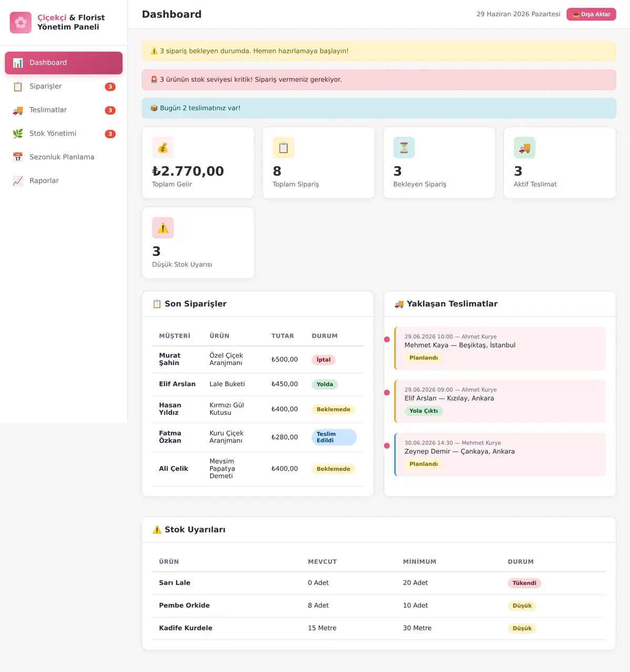Click Kadife Kurdele in stock alerts table
Viewport: 630px width, 672px height.
(x=186, y=628)
